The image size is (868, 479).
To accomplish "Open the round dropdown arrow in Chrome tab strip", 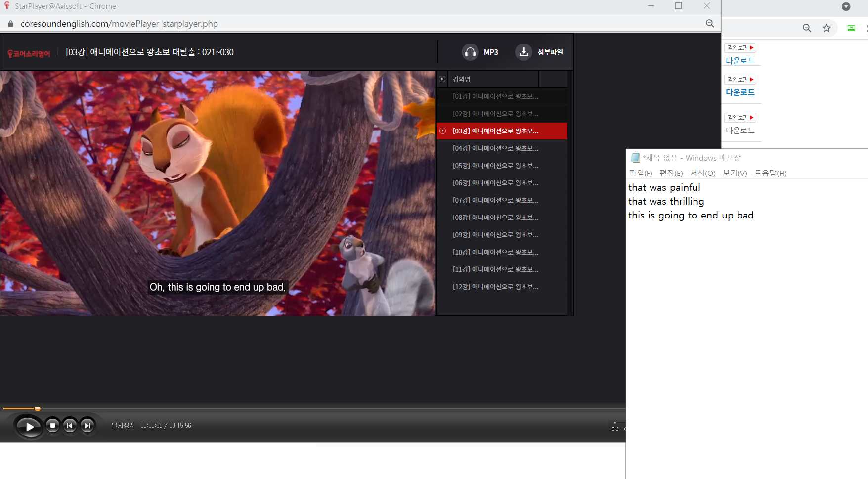I will [x=846, y=7].
